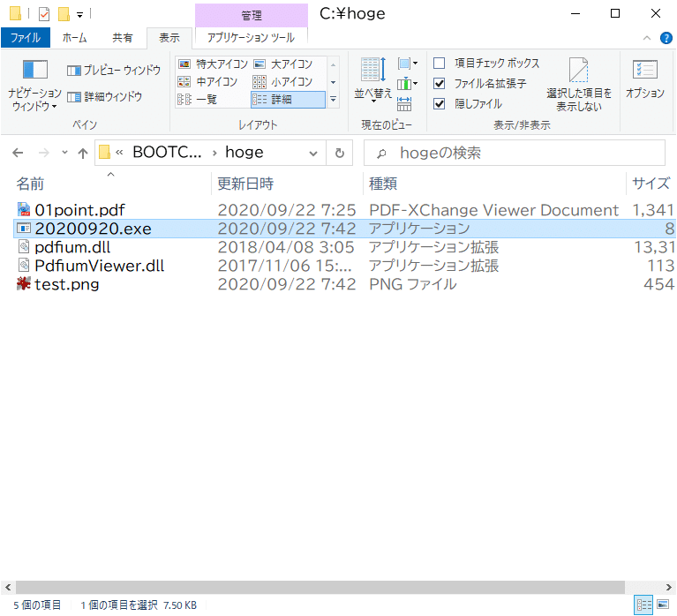Open the Group by dropdown icon
The image size is (677, 616).
(x=407, y=64)
